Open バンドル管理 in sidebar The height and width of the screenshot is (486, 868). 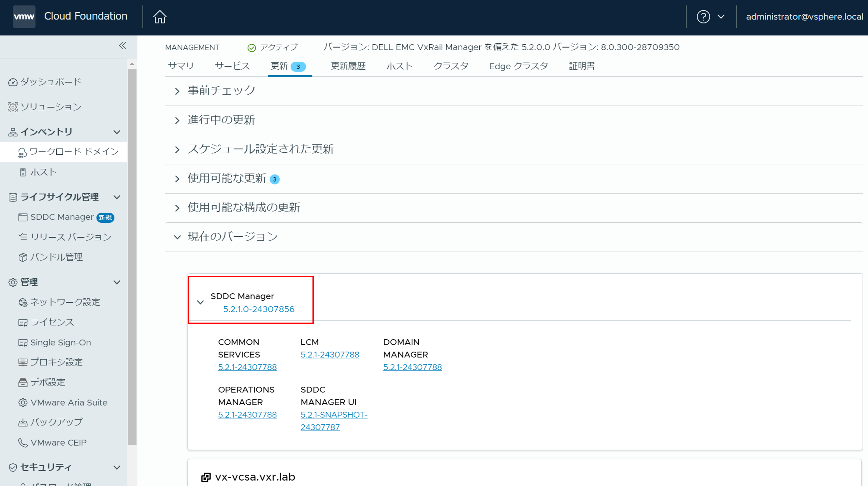tap(57, 257)
